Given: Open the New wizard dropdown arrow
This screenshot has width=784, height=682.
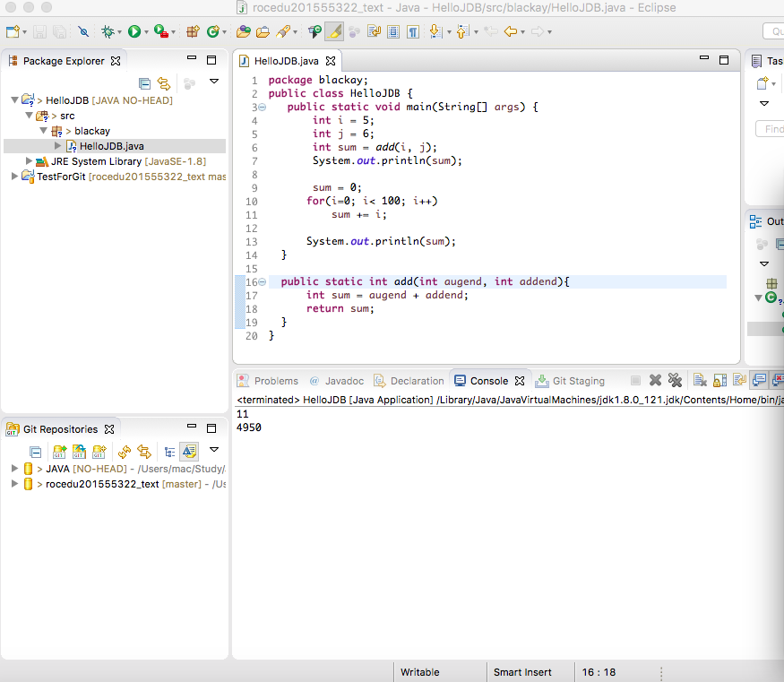Looking at the screenshot, I should coord(24,32).
